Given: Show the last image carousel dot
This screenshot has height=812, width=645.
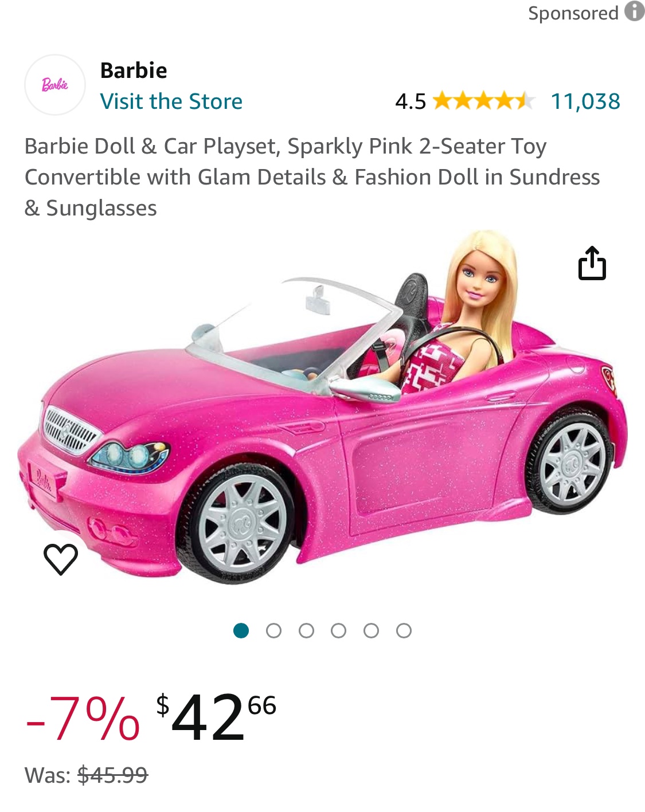Looking at the screenshot, I should pos(404,631).
